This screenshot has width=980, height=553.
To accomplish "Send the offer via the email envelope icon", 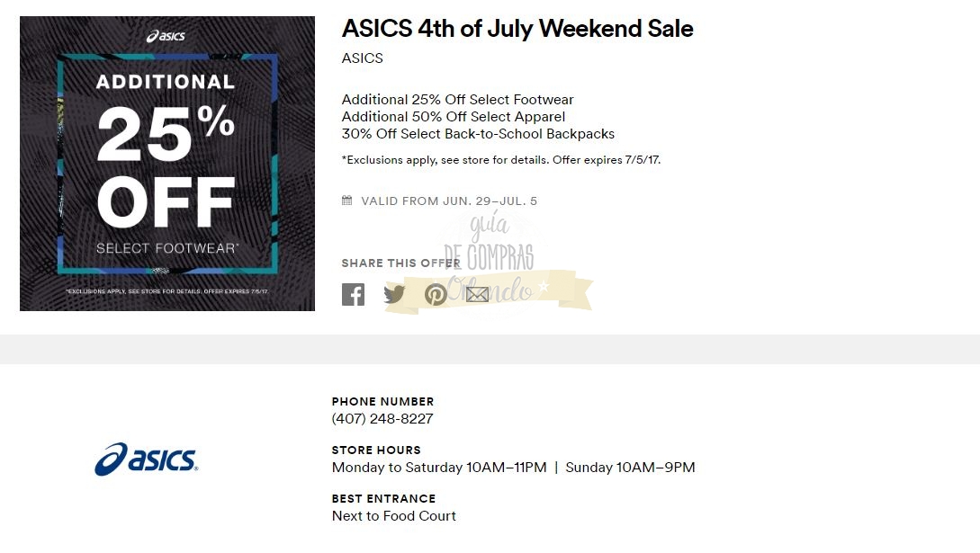I will coord(477,294).
